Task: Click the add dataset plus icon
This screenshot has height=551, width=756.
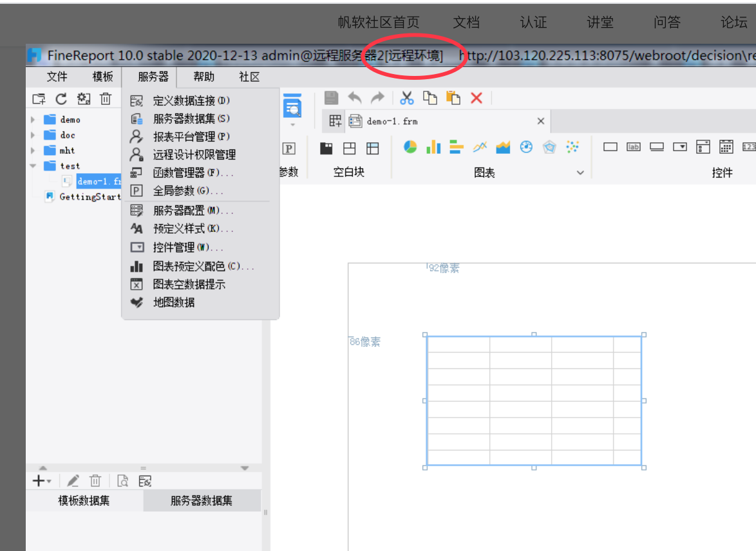Action: click(x=39, y=481)
